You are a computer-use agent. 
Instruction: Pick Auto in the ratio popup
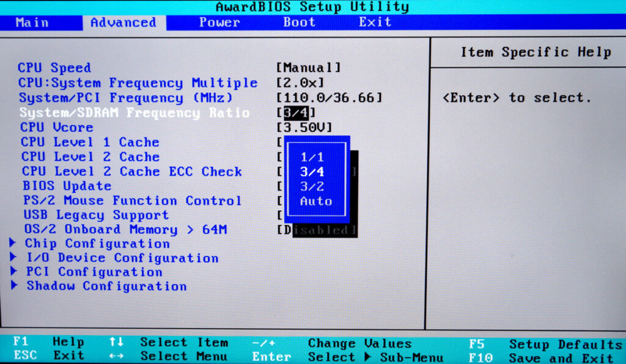[x=315, y=202]
